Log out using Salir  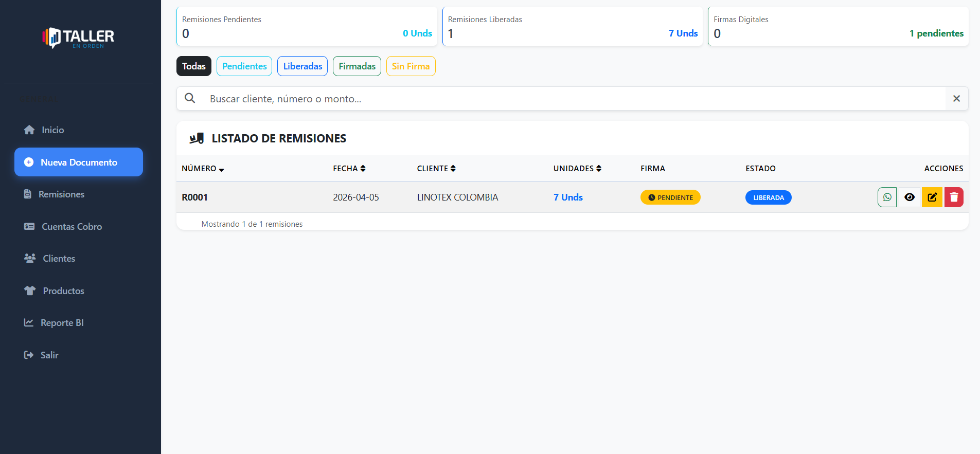click(49, 355)
